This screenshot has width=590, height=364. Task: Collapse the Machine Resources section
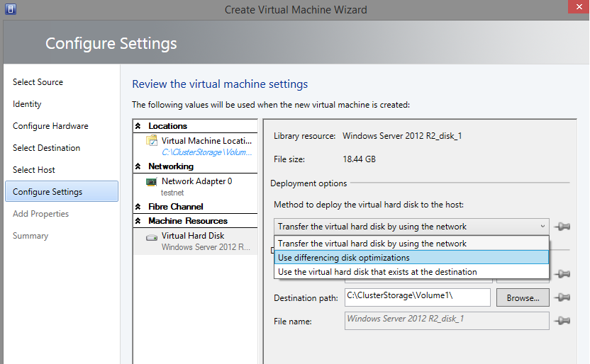pyautogui.click(x=138, y=222)
